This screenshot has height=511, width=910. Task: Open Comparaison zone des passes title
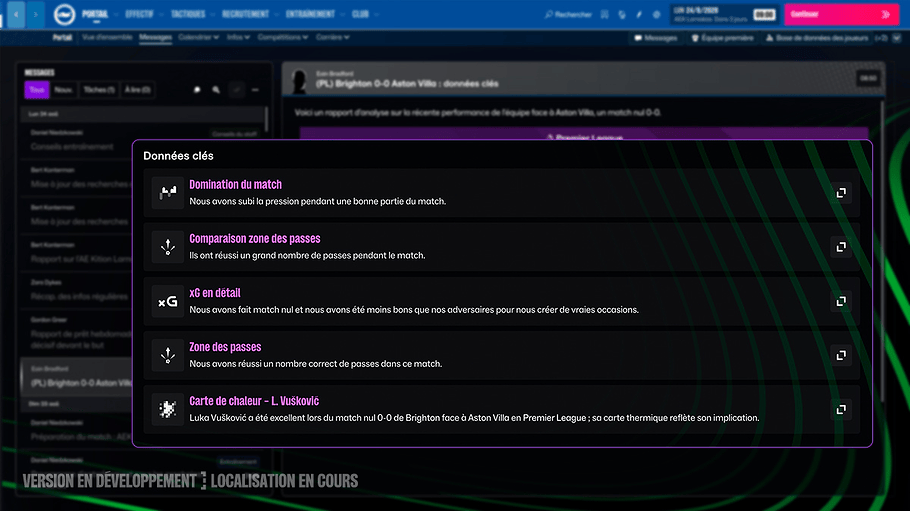[x=255, y=239]
